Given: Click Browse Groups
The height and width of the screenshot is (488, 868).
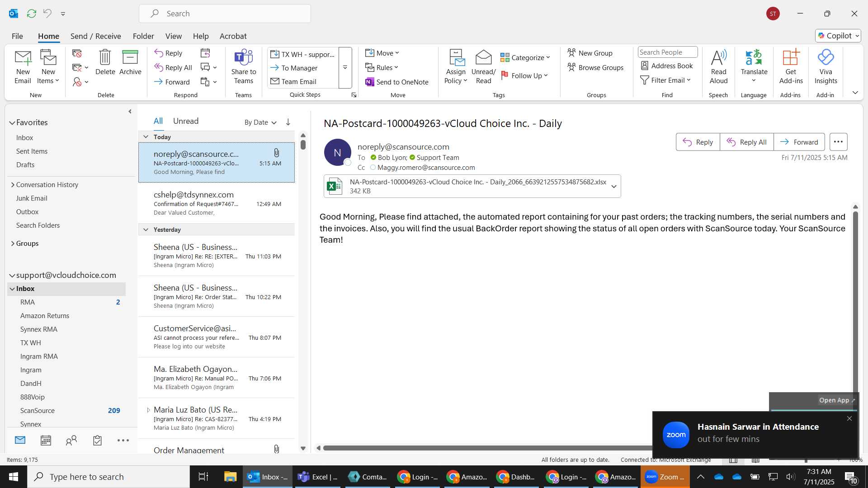Looking at the screenshot, I should (x=596, y=68).
